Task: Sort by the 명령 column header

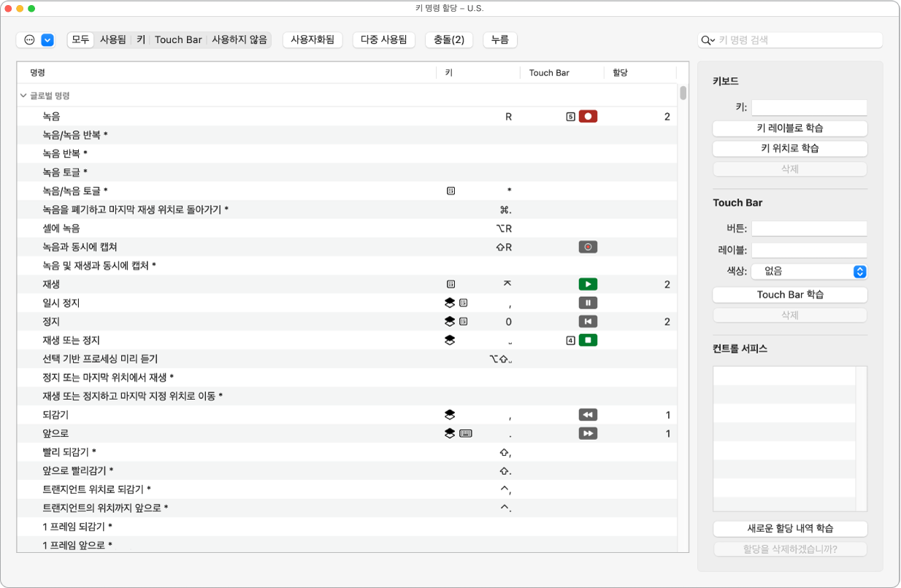Action: pyautogui.click(x=228, y=73)
